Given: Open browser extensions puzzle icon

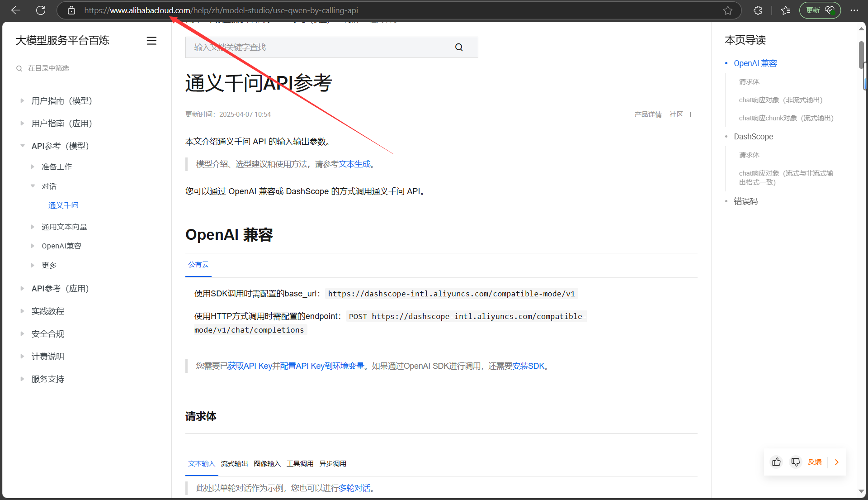Looking at the screenshot, I should click(x=758, y=10).
